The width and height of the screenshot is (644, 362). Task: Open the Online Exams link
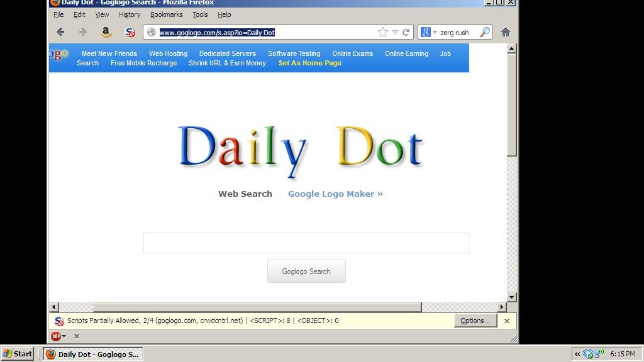click(x=352, y=53)
